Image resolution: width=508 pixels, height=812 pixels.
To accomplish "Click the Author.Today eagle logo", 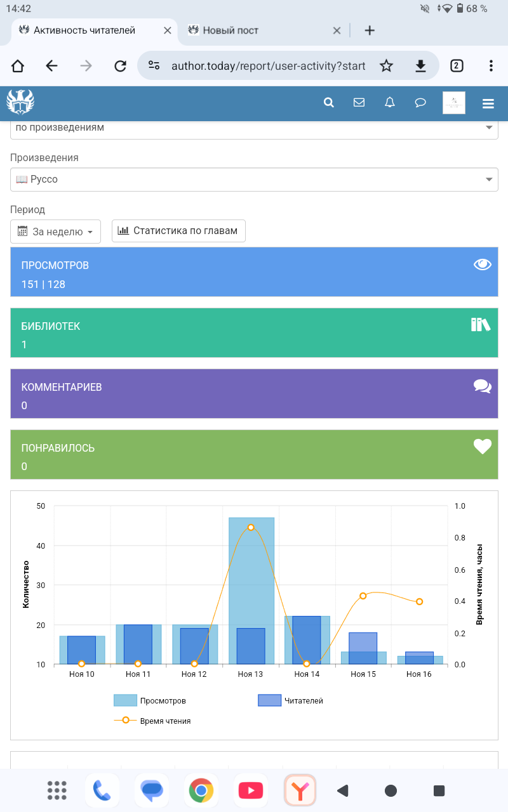I will (x=20, y=102).
